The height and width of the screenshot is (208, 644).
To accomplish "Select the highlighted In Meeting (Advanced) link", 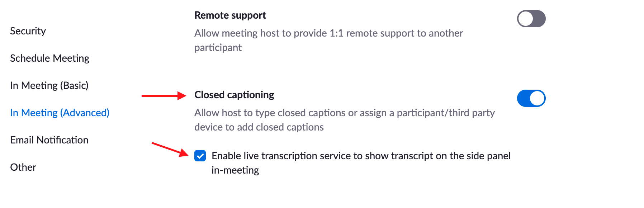I will pyautogui.click(x=59, y=113).
